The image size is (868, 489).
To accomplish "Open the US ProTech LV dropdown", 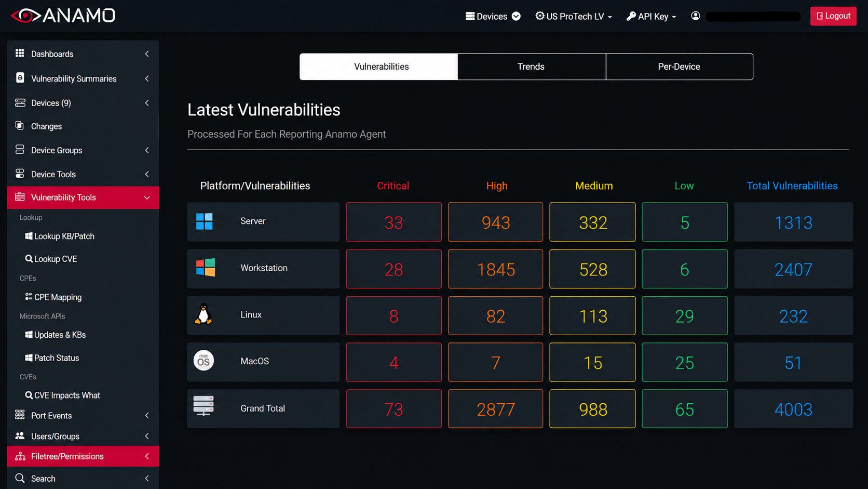I will [x=574, y=17].
